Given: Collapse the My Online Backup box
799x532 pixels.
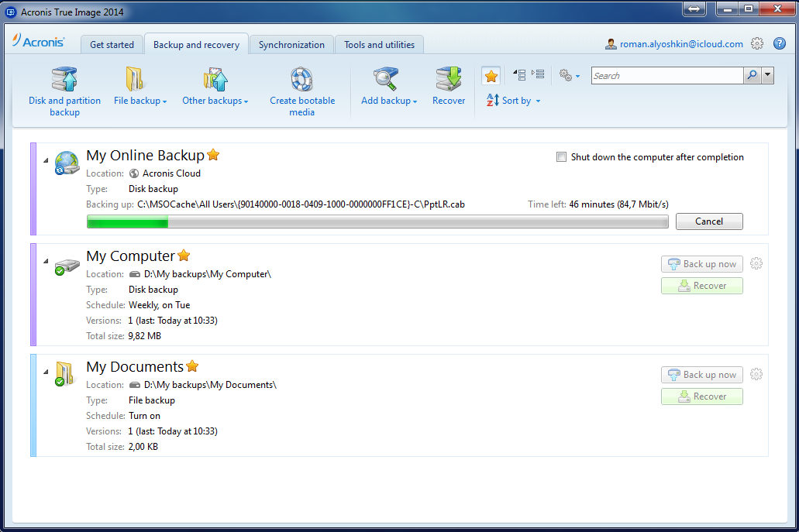Looking at the screenshot, I should click(46, 160).
